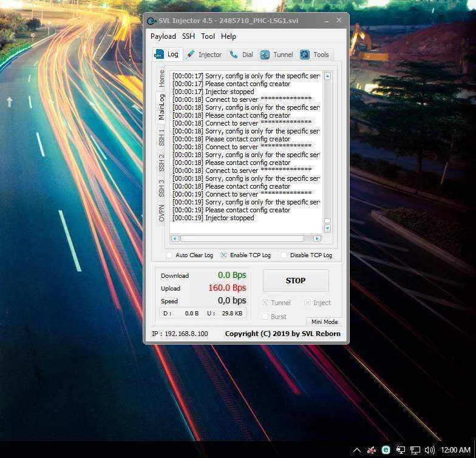Image resolution: width=476 pixels, height=458 pixels.
Task: Click the 0.0 Bps download value
Action: [232, 275]
